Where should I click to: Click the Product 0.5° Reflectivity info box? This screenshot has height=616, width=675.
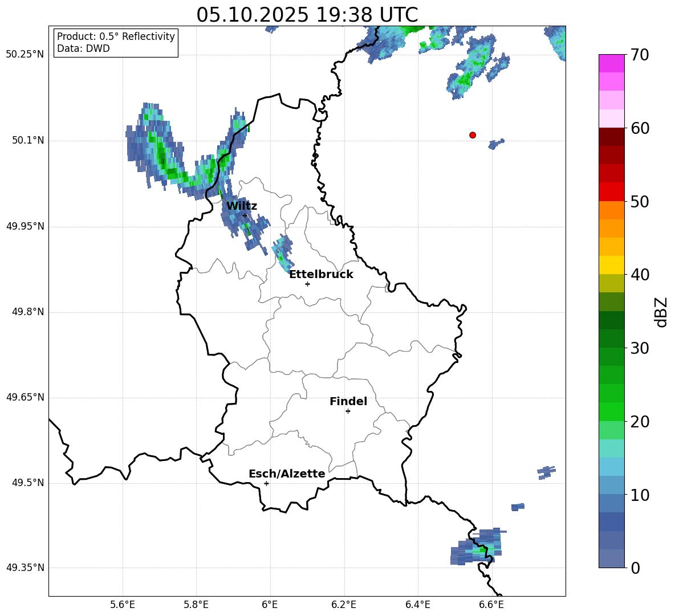(x=116, y=43)
